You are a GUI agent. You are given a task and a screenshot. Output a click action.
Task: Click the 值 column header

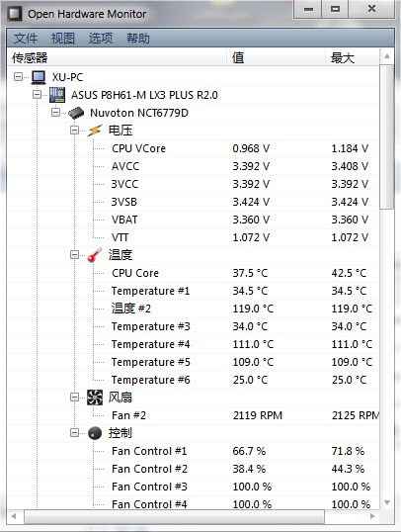click(276, 57)
